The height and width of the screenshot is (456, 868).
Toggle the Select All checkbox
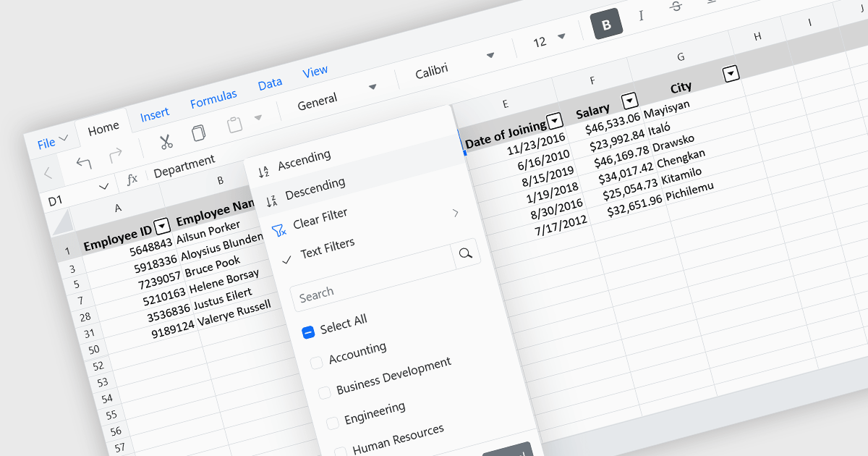(x=308, y=332)
